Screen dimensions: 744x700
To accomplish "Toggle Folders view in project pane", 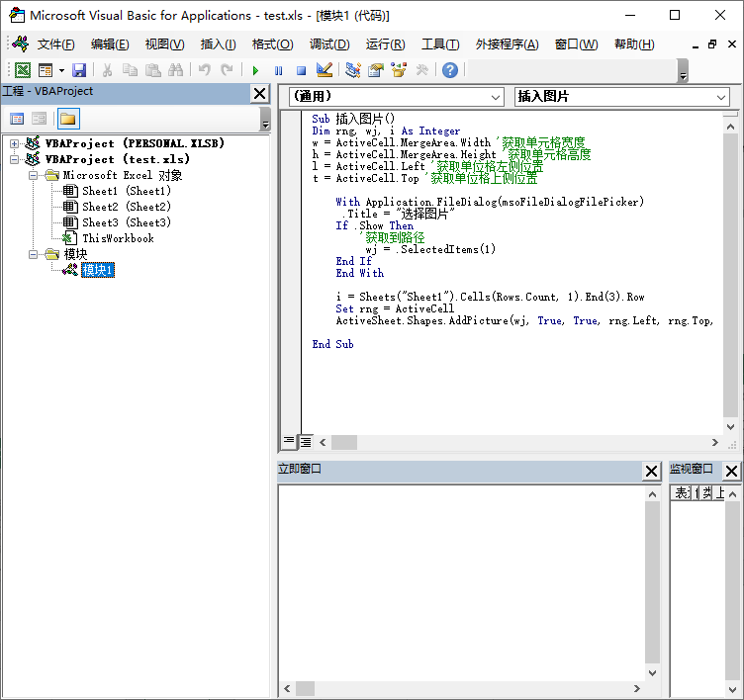I will [x=68, y=119].
